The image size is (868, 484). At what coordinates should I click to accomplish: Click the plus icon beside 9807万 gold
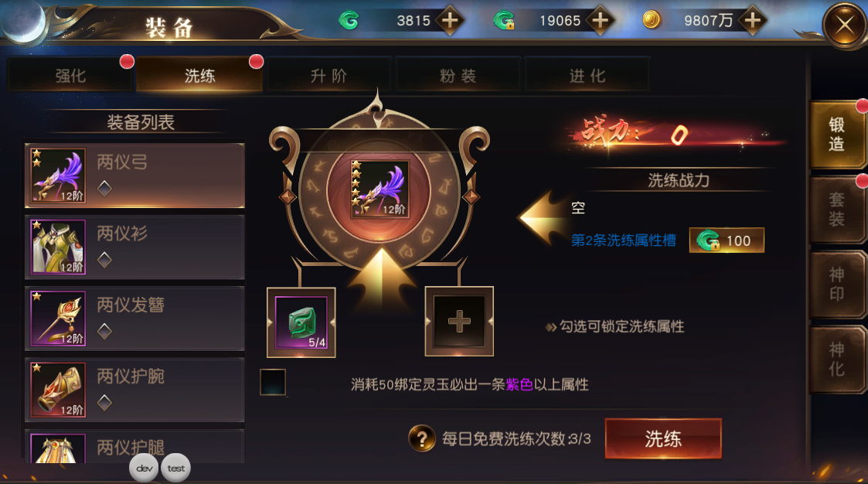coord(752,21)
